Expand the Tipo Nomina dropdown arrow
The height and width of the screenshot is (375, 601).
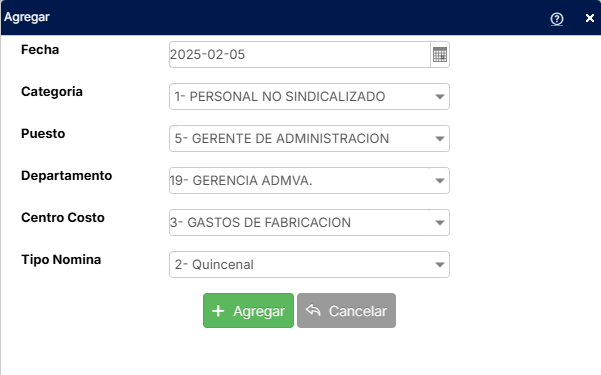(x=440, y=265)
